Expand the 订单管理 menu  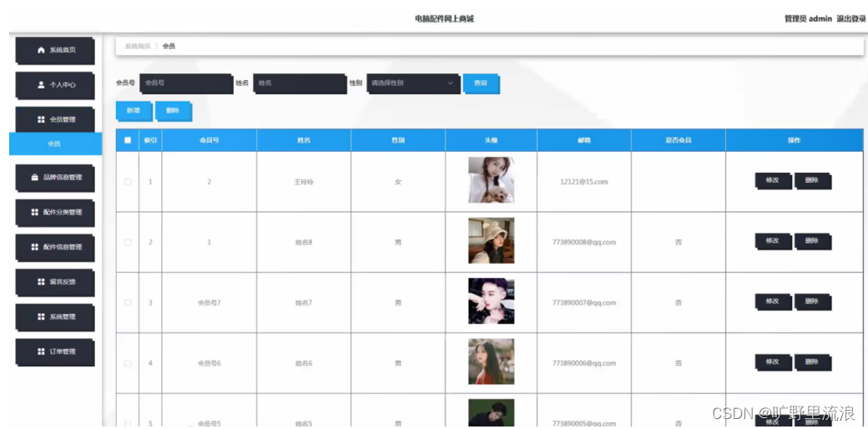pyautogui.click(x=55, y=352)
